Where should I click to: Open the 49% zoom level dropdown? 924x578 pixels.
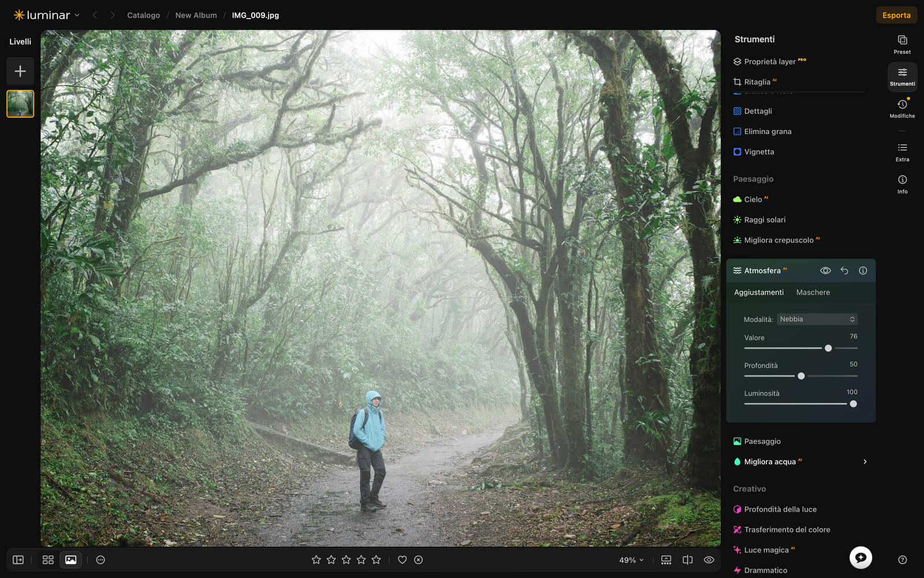point(631,560)
